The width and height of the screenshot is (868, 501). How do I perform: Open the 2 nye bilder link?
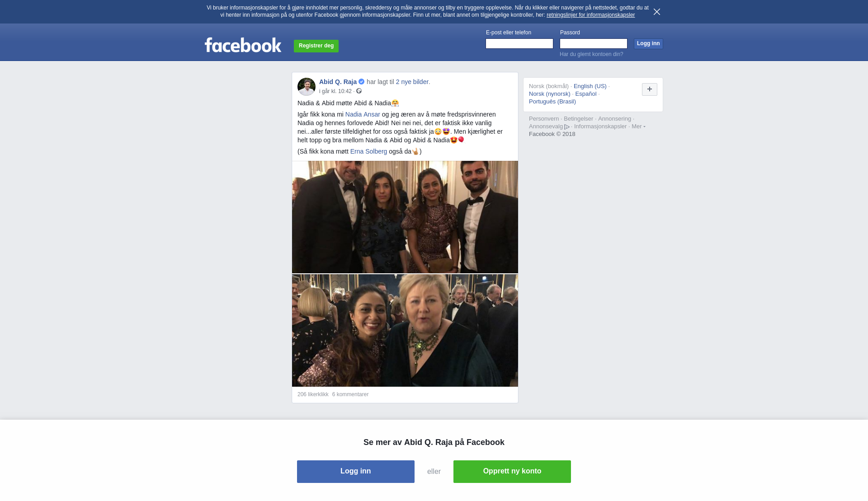tap(412, 82)
